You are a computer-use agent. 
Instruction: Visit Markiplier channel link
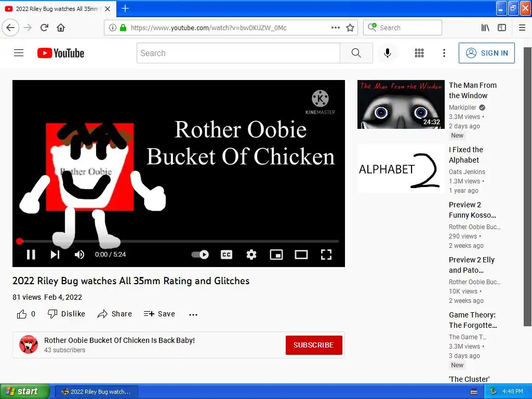pyautogui.click(x=463, y=107)
